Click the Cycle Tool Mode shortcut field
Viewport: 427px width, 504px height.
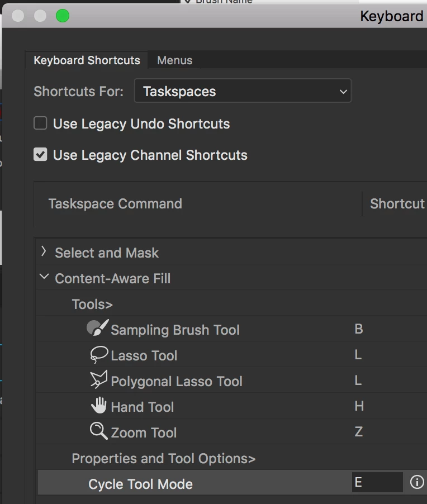point(377,482)
